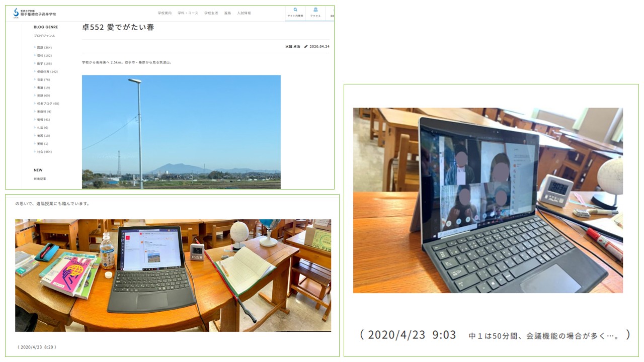Open 学校案内 in the top navigation
644x362 pixels.
[x=164, y=13]
